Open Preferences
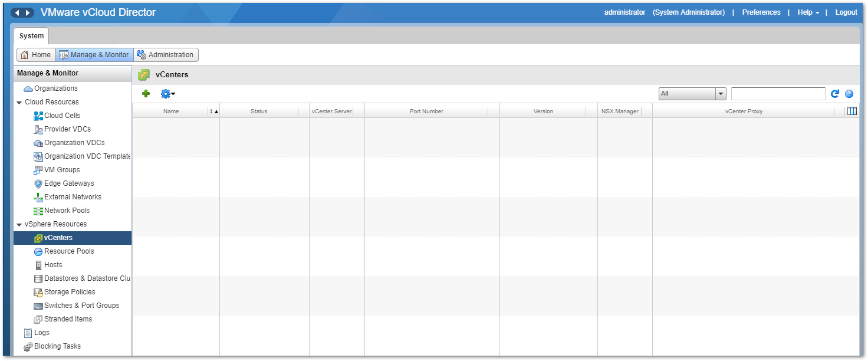The width and height of the screenshot is (868, 361). coord(761,12)
